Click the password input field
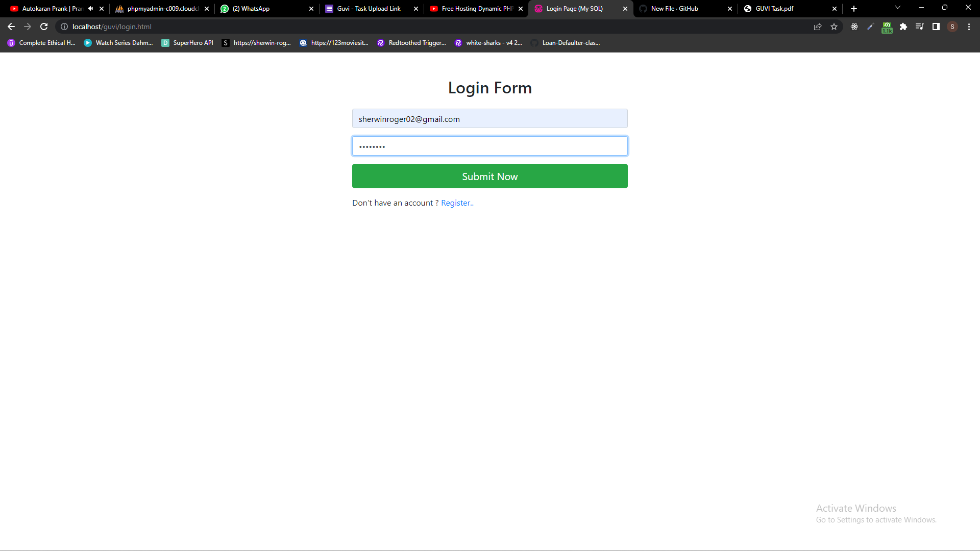The height and width of the screenshot is (551, 980). [x=489, y=146]
